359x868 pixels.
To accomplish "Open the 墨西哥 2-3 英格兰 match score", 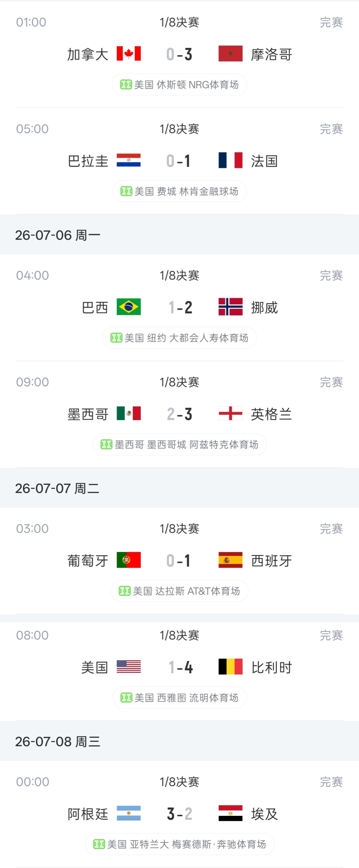I will pos(179,414).
